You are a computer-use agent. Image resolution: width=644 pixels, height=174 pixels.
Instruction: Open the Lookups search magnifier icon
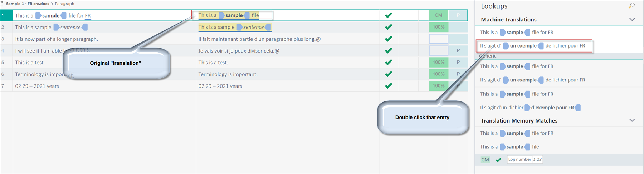(x=632, y=5)
